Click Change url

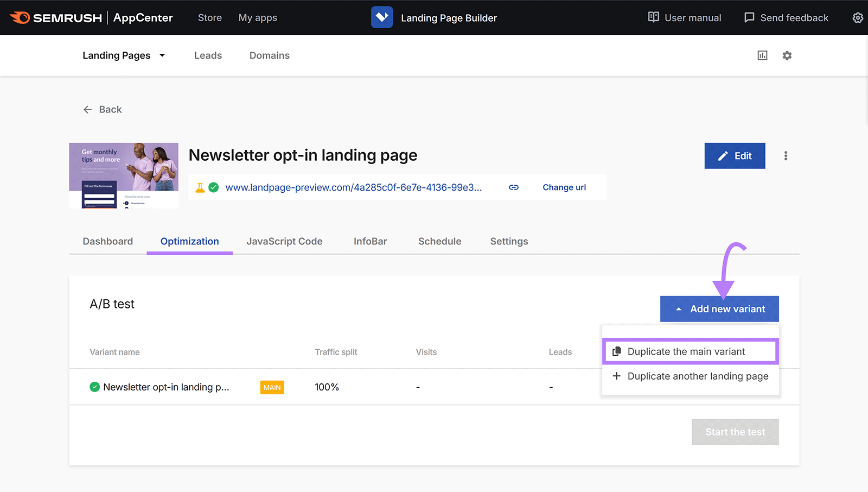(x=564, y=187)
